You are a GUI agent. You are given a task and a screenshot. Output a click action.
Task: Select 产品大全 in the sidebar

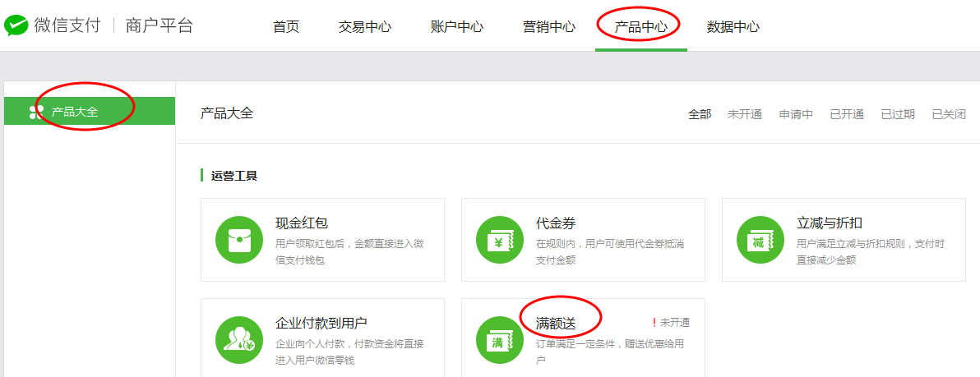pyautogui.click(x=90, y=111)
